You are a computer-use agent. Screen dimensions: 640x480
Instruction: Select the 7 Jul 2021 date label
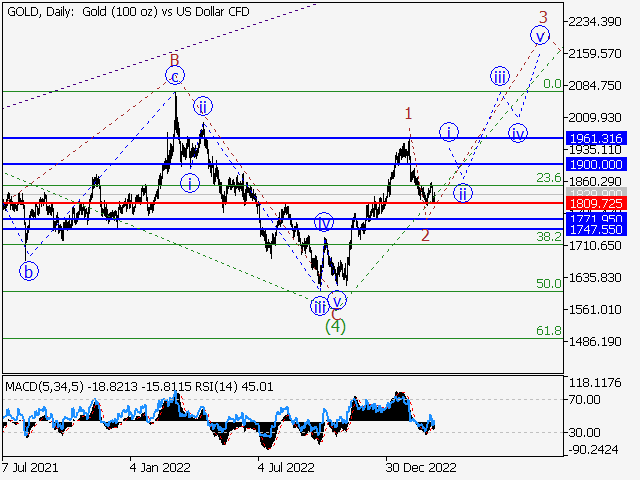(x=29, y=467)
